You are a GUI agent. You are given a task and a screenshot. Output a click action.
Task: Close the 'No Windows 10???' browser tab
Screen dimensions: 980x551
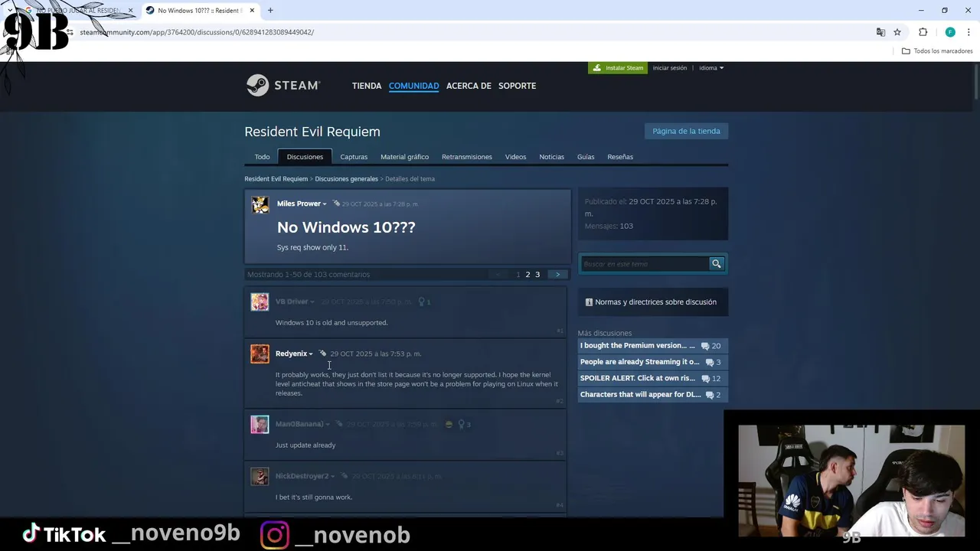coord(252,11)
